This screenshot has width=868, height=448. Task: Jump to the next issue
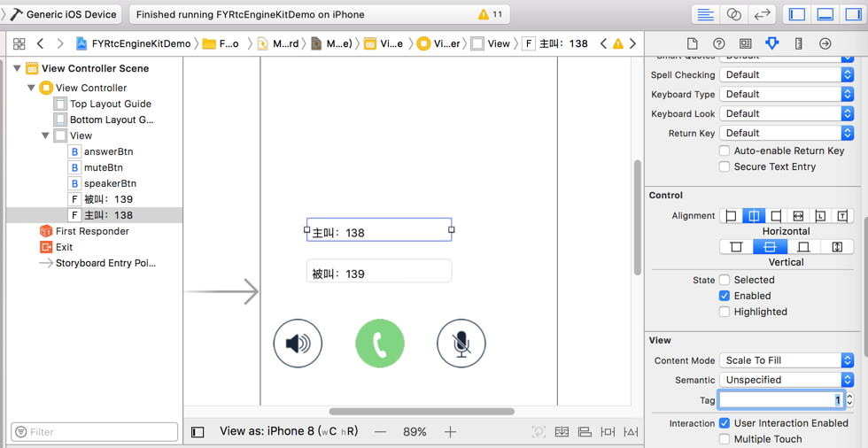pos(632,43)
